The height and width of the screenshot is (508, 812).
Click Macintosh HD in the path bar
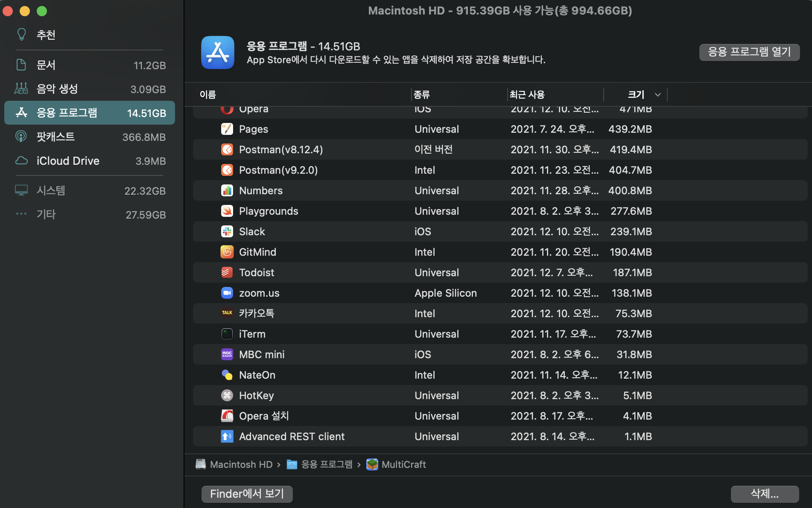click(241, 464)
